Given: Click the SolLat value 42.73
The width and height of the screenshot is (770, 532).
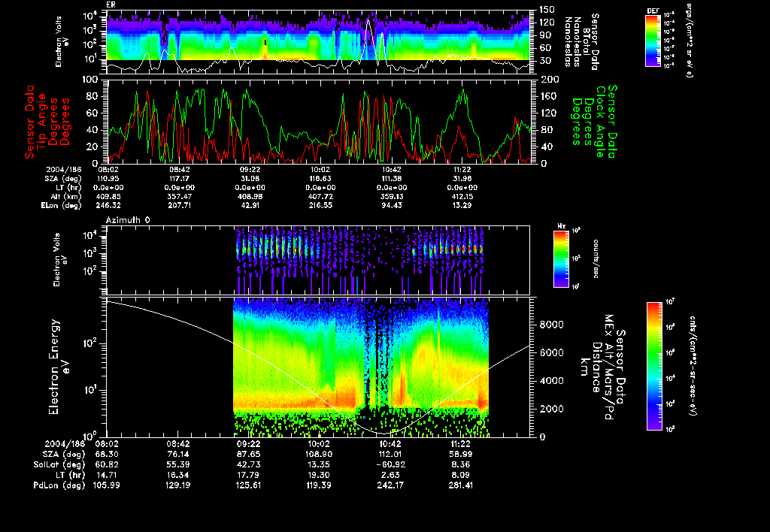Looking at the screenshot, I should point(248,465).
